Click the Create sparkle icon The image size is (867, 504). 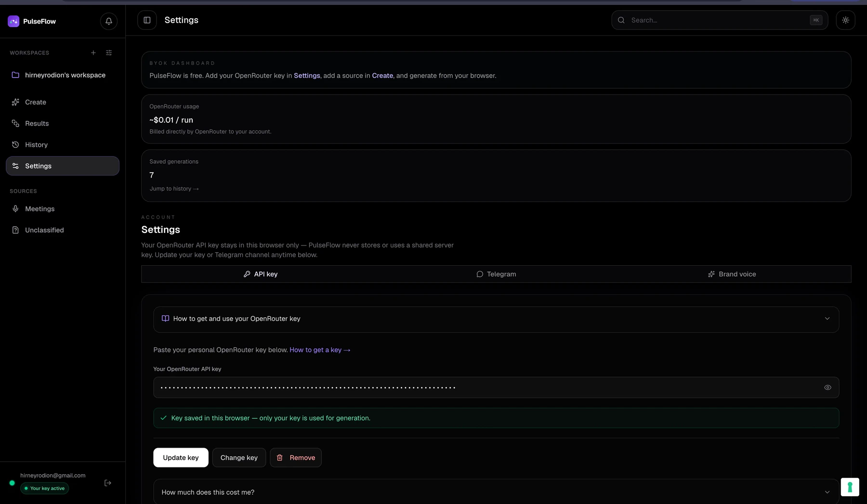[15, 102]
